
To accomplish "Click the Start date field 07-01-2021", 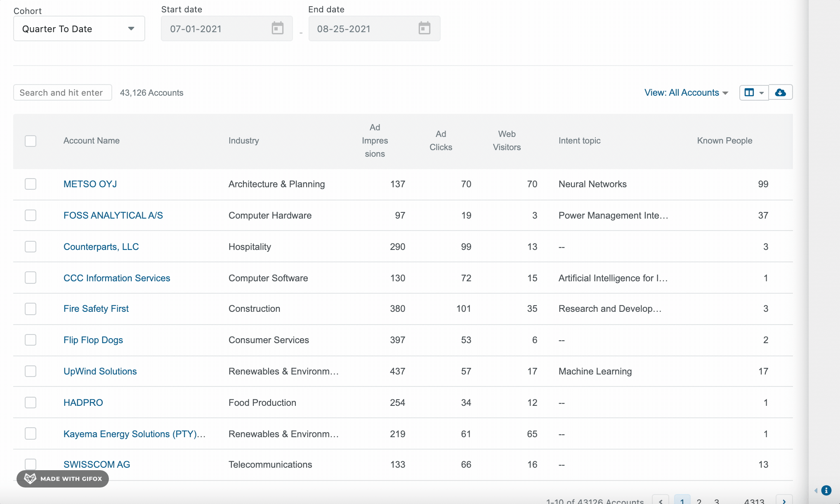I will tap(227, 28).
